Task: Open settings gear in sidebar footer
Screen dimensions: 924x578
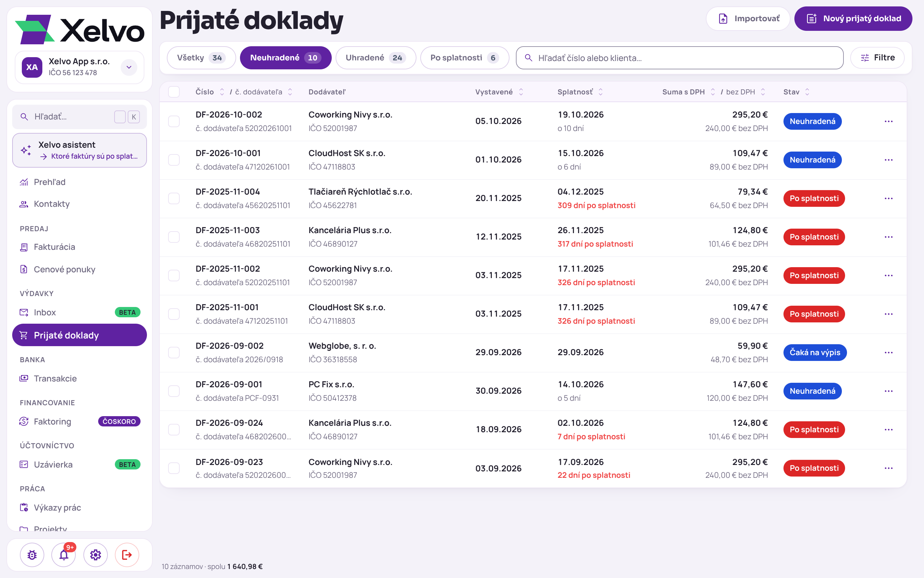Action: (96, 555)
